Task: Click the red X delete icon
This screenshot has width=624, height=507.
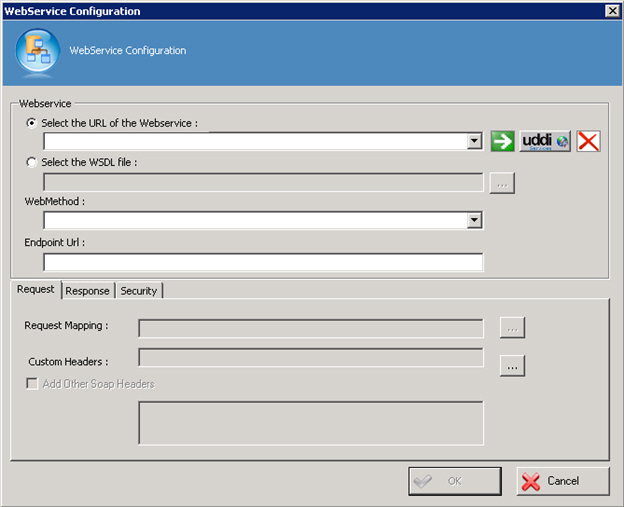Action: 589,142
